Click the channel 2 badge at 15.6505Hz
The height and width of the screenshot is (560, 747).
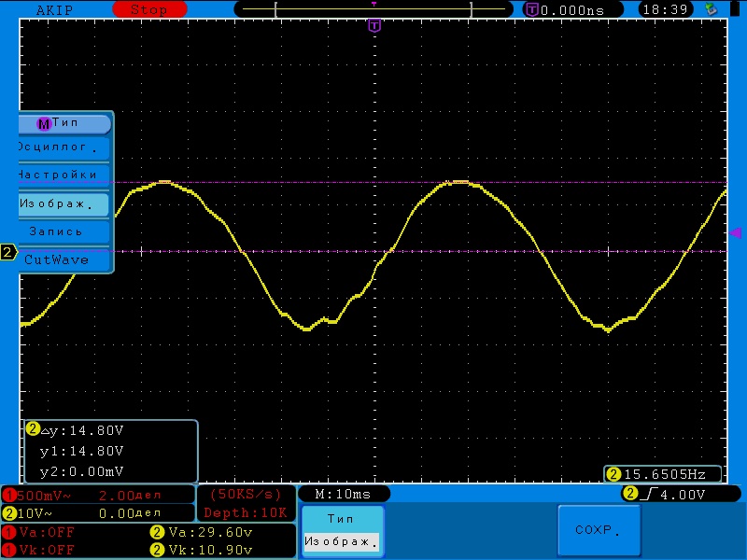(613, 474)
